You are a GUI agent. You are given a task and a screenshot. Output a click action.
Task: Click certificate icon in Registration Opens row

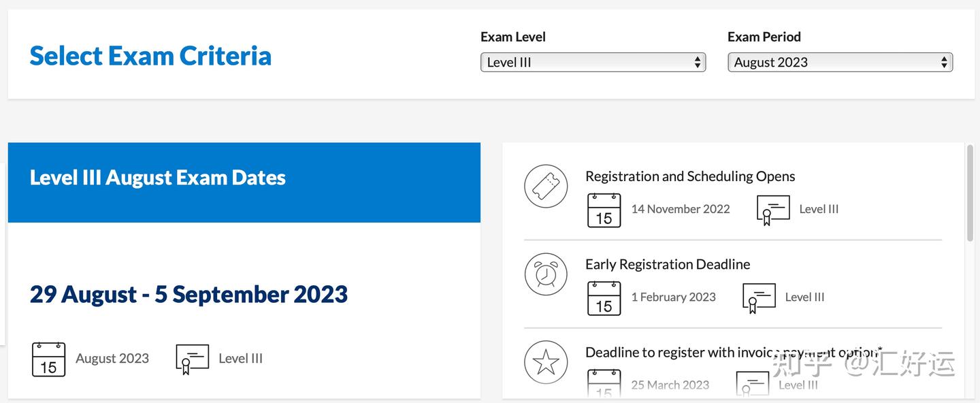tap(773, 210)
